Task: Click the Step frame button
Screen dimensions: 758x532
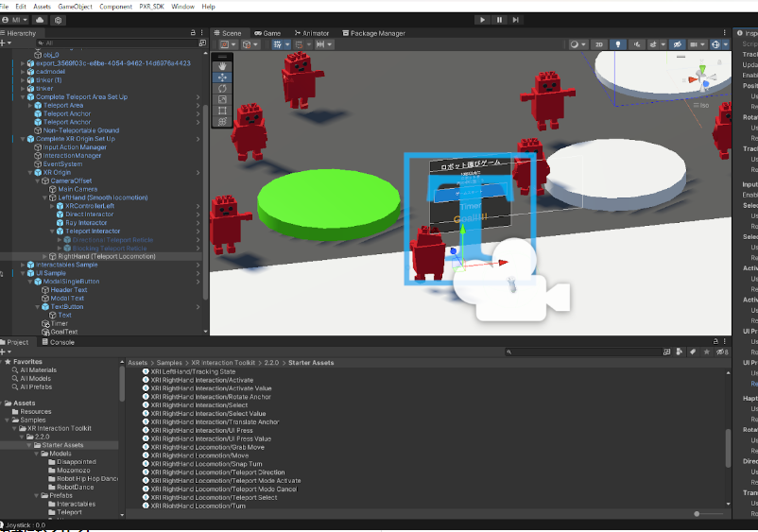Action: (x=516, y=19)
